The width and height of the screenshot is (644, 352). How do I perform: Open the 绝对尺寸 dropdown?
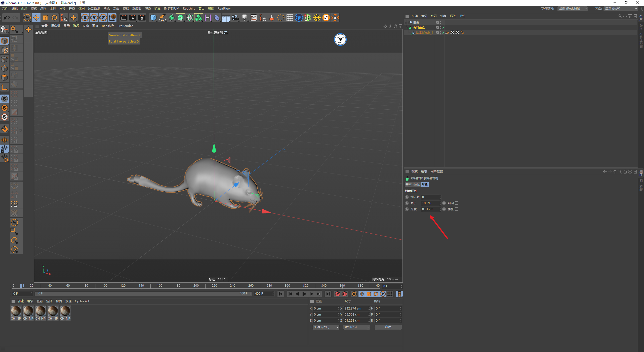click(356, 327)
